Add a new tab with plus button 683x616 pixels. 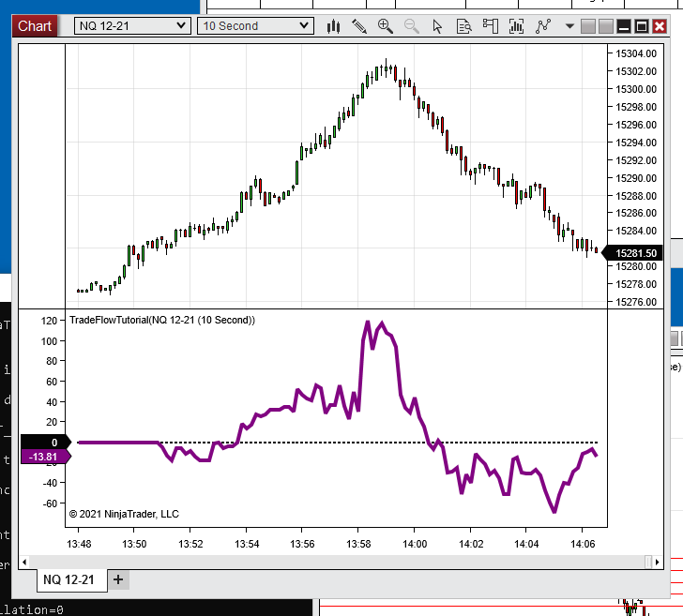point(118,579)
